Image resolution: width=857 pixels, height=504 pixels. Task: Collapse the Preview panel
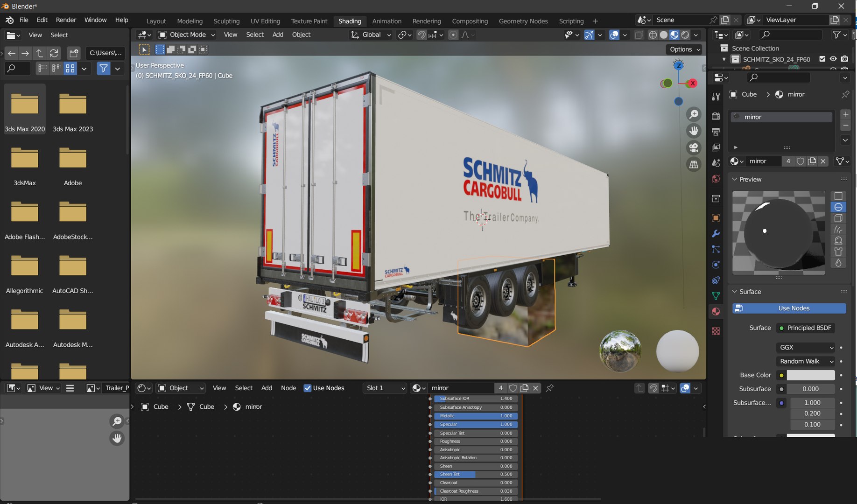[735, 179]
